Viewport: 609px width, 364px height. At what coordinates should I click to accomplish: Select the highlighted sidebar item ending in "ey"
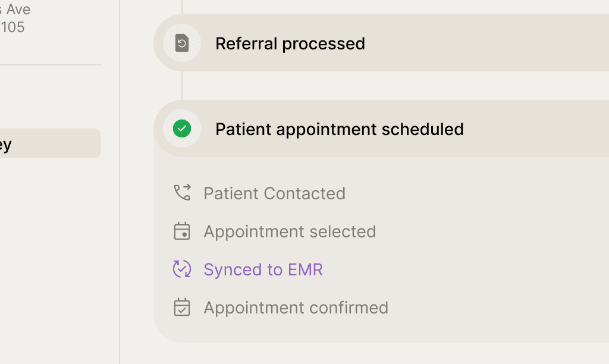[48, 143]
